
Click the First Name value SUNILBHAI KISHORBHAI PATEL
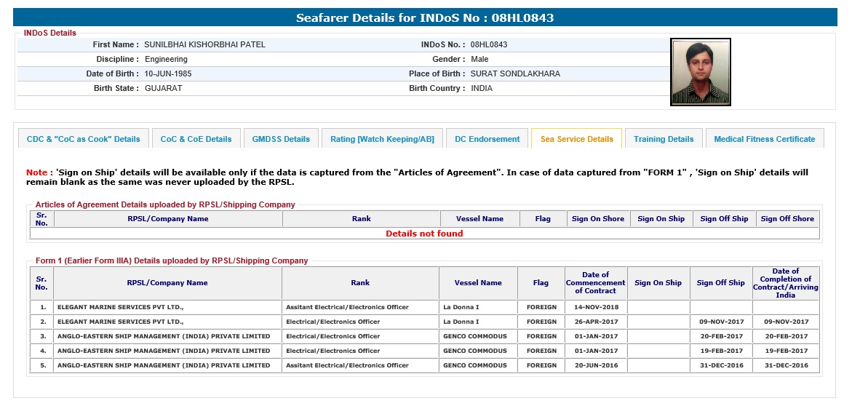pyautogui.click(x=204, y=44)
